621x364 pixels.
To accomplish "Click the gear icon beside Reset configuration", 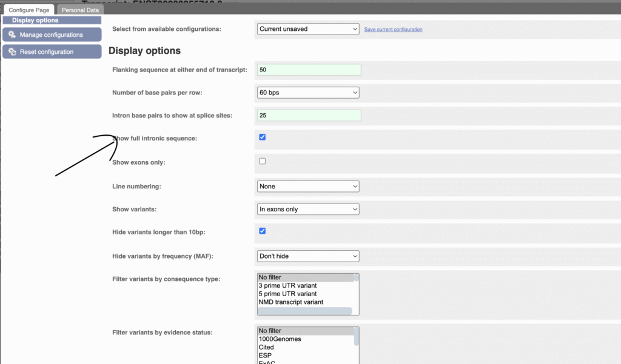I will pyautogui.click(x=12, y=52).
